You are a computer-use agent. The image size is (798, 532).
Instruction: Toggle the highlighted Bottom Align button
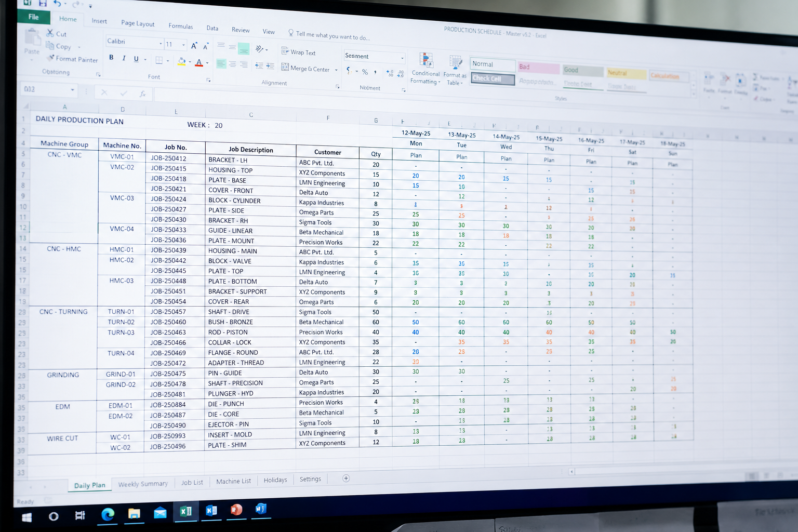click(244, 48)
